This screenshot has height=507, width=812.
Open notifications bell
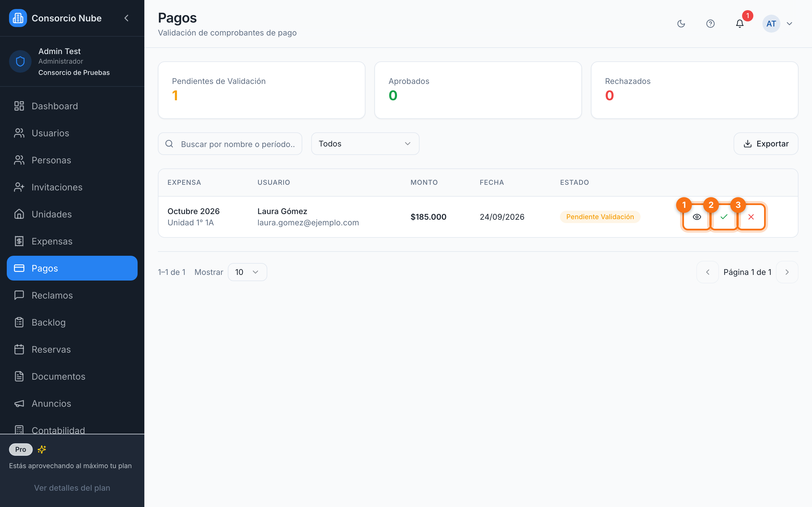[x=740, y=23]
